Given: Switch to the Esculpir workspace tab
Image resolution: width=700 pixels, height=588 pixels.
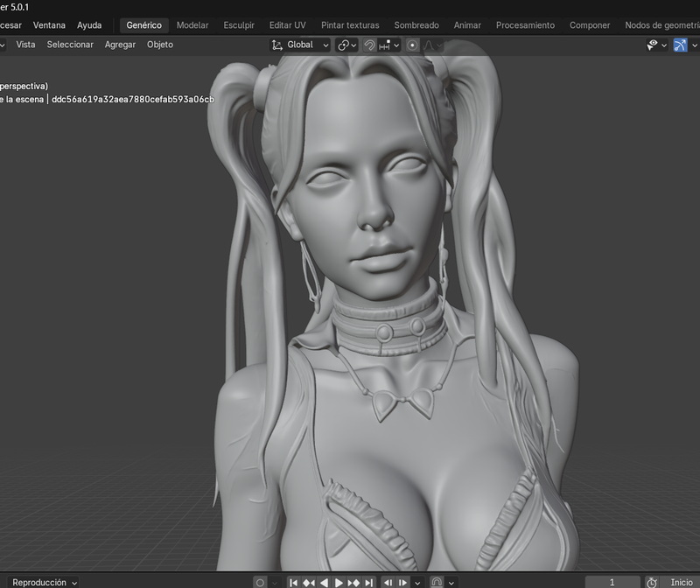Looking at the screenshot, I should pos(239,25).
